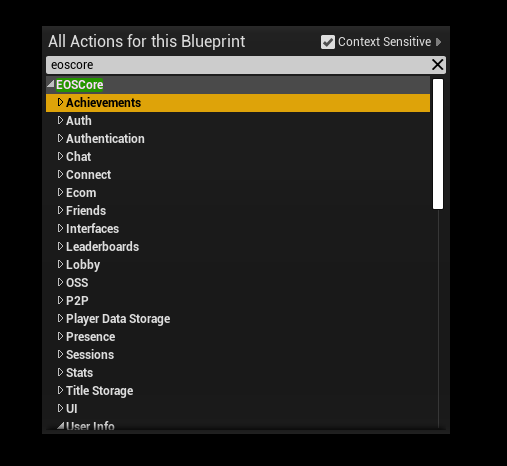Select the Connect category
The height and width of the screenshot is (466, 507).
coord(88,175)
